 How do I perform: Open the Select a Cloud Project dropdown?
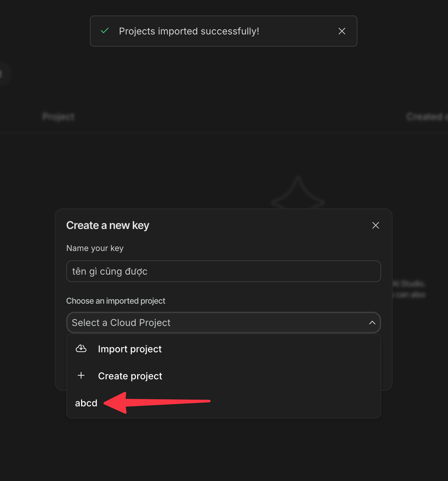pos(216,323)
